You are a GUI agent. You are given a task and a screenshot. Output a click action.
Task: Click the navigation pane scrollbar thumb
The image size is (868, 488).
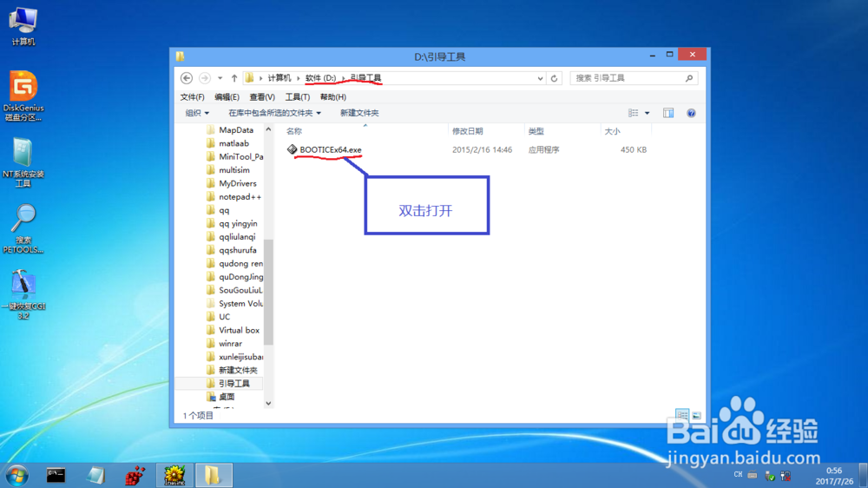click(x=268, y=292)
